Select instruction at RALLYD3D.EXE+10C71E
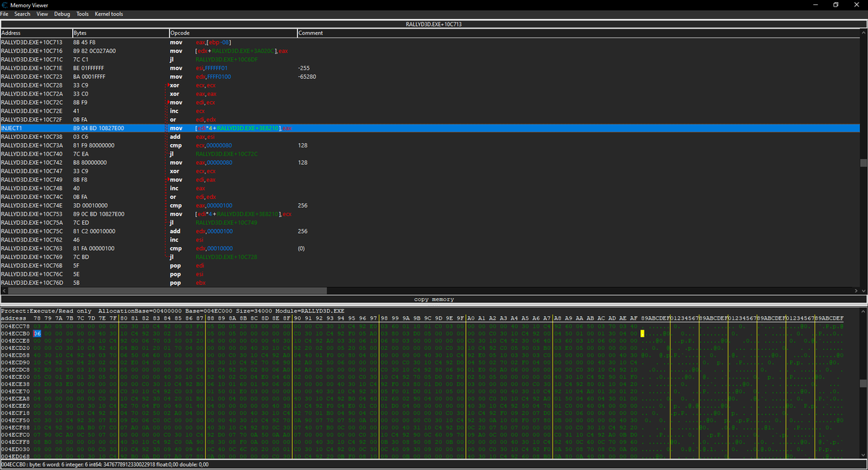Image resolution: width=868 pixels, height=470 pixels. click(430, 68)
